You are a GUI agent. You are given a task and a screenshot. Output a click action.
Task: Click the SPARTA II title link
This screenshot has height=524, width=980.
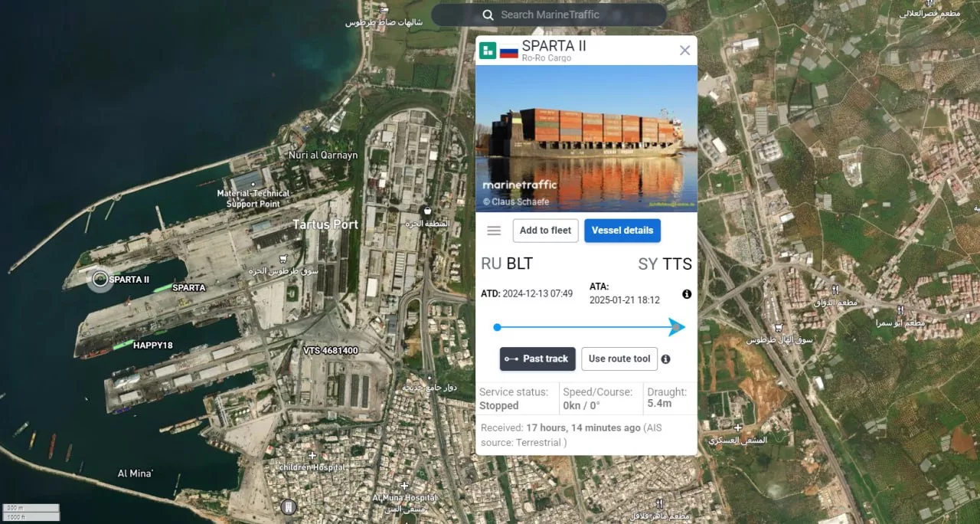coord(554,45)
